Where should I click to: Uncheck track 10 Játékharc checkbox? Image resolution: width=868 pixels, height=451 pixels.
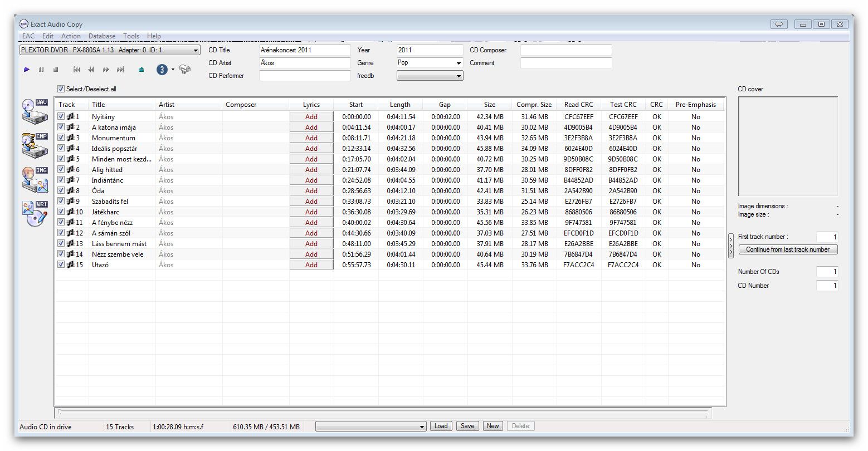pos(61,212)
